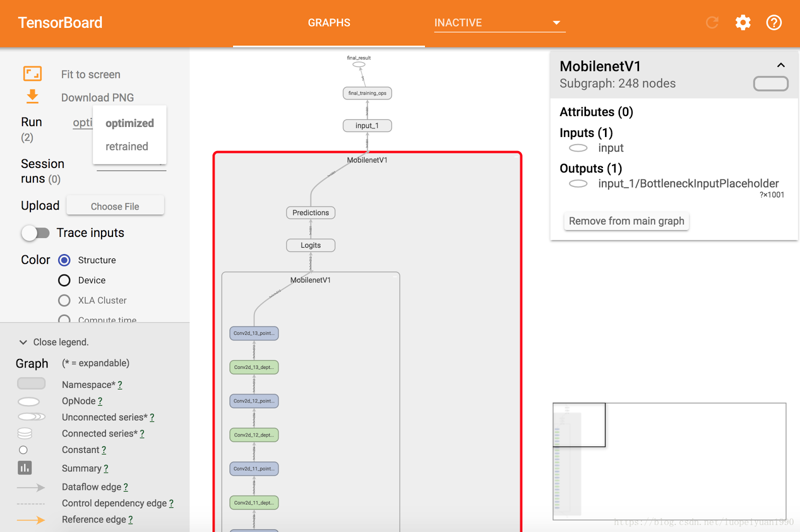Click the Dataflow edge legend arrow
Image resolution: width=800 pixels, height=532 pixels.
click(x=31, y=487)
